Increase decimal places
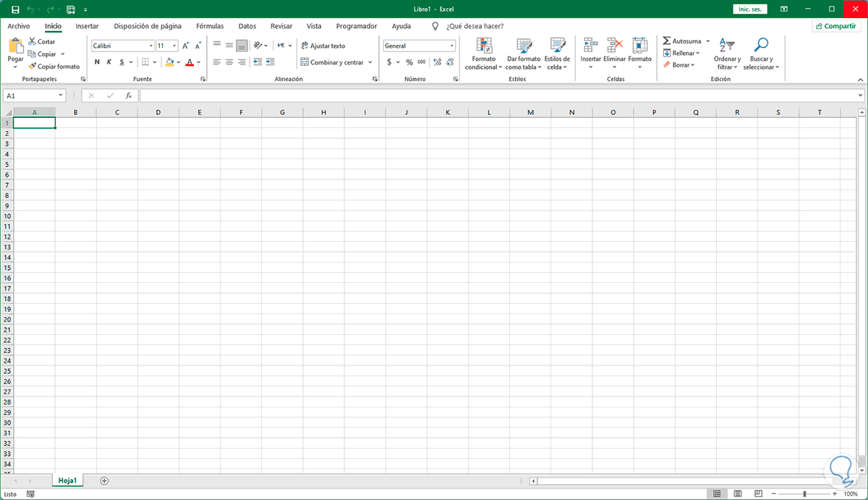The image size is (868, 500). click(x=437, y=62)
